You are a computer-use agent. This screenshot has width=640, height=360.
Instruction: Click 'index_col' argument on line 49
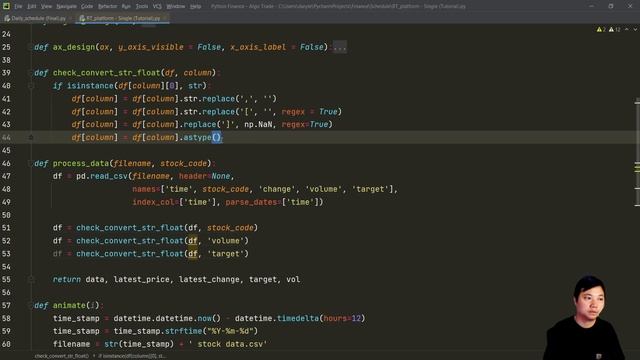tap(153, 202)
